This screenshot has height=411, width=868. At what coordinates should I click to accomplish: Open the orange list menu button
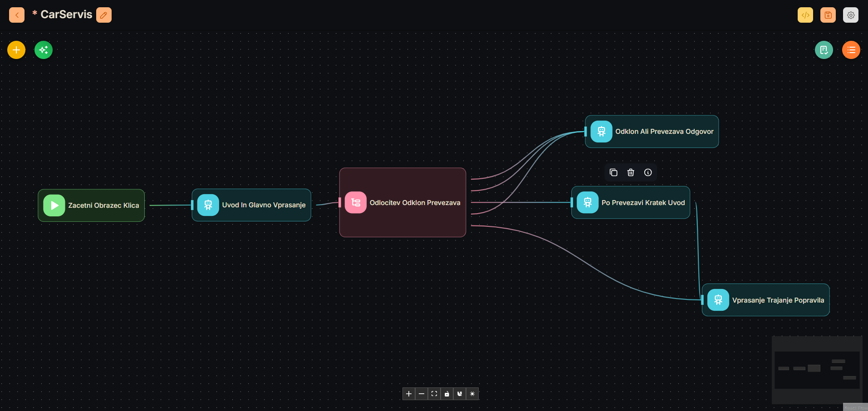pyautogui.click(x=851, y=50)
